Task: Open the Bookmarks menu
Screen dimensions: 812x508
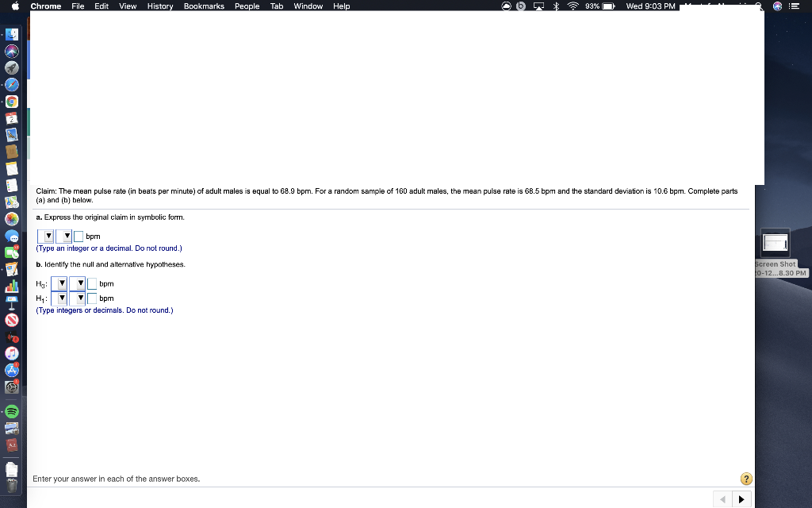Action: pyautogui.click(x=204, y=6)
